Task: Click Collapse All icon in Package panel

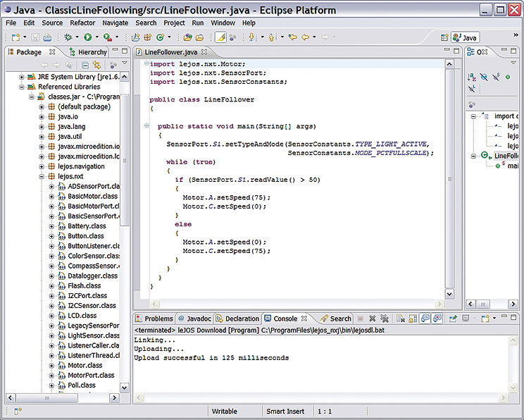Action: click(x=85, y=65)
